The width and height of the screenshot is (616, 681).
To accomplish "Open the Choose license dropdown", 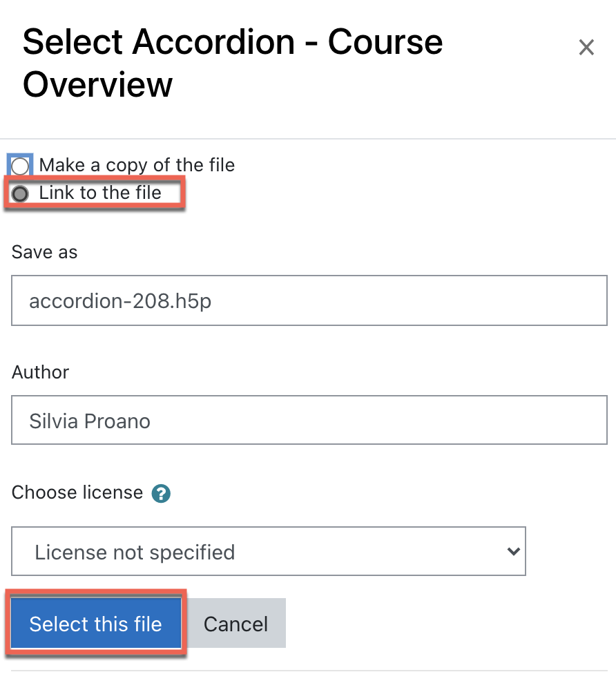I will click(x=269, y=551).
